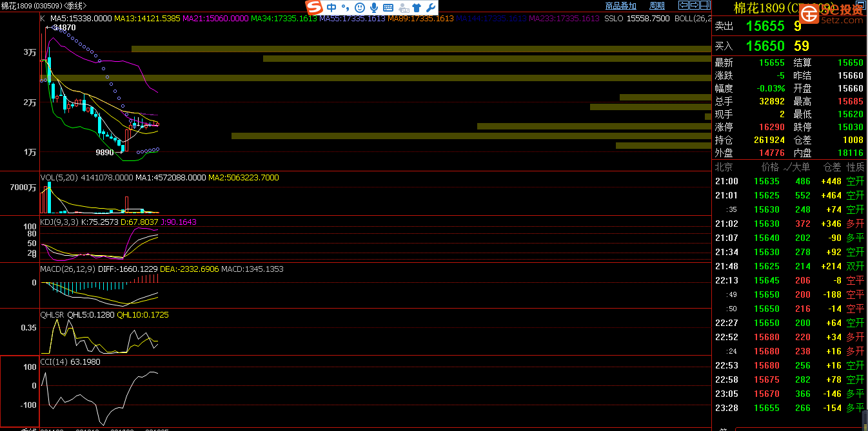Click the 跌停 value 15030
Screen dimensions: 868x431
tap(850, 127)
